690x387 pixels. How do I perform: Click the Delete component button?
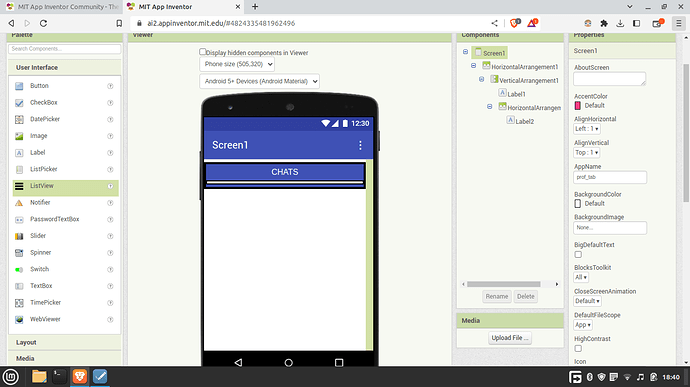point(525,296)
